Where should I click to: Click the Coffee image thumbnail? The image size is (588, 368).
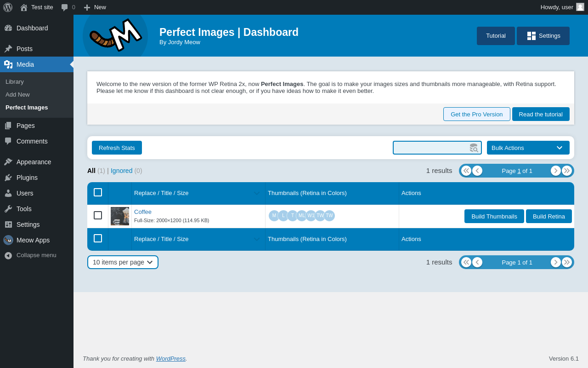tap(120, 216)
